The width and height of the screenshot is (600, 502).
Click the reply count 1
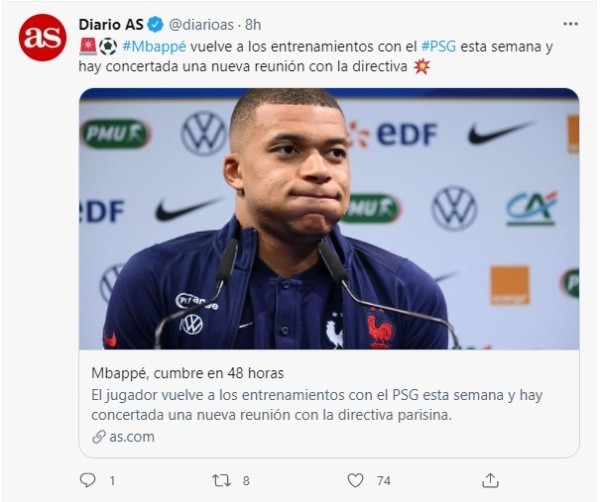point(112,481)
